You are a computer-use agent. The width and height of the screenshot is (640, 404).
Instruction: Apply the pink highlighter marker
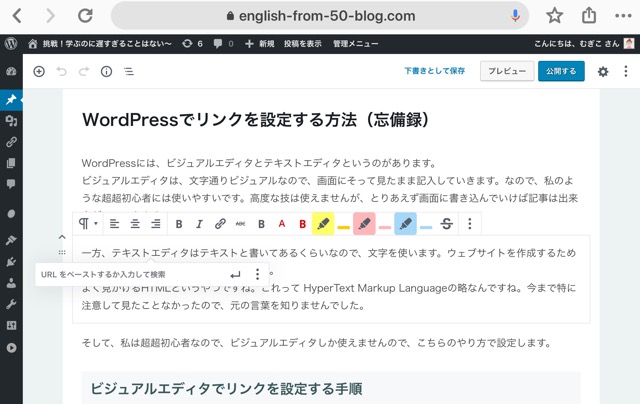[364, 224]
